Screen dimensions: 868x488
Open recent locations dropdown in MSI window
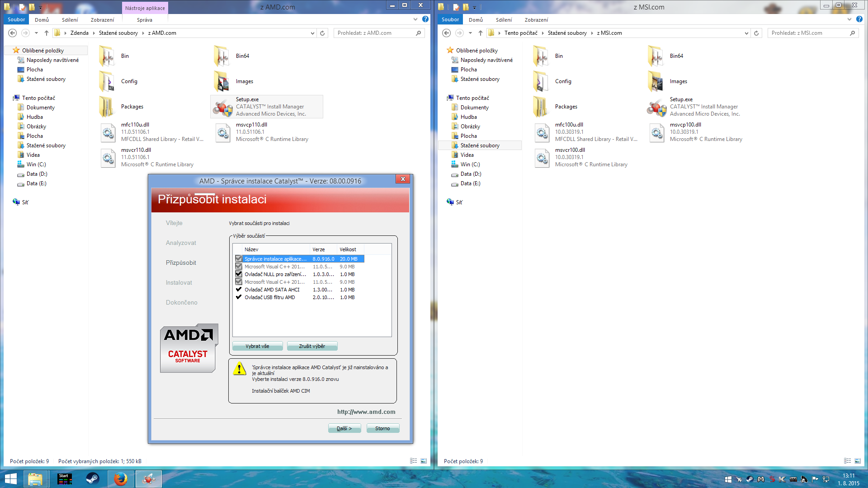pyautogui.click(x=470, y=33)
